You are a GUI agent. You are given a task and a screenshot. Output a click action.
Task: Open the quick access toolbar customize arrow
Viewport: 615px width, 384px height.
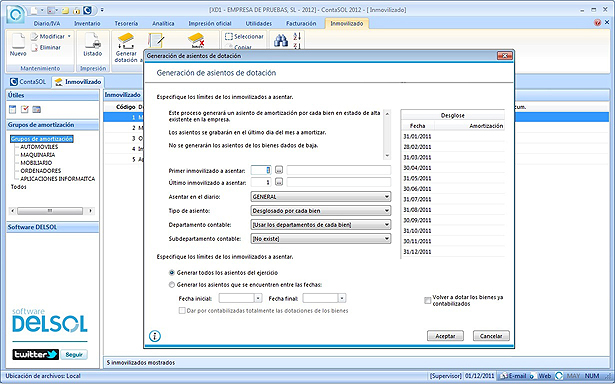pos(102,10)
